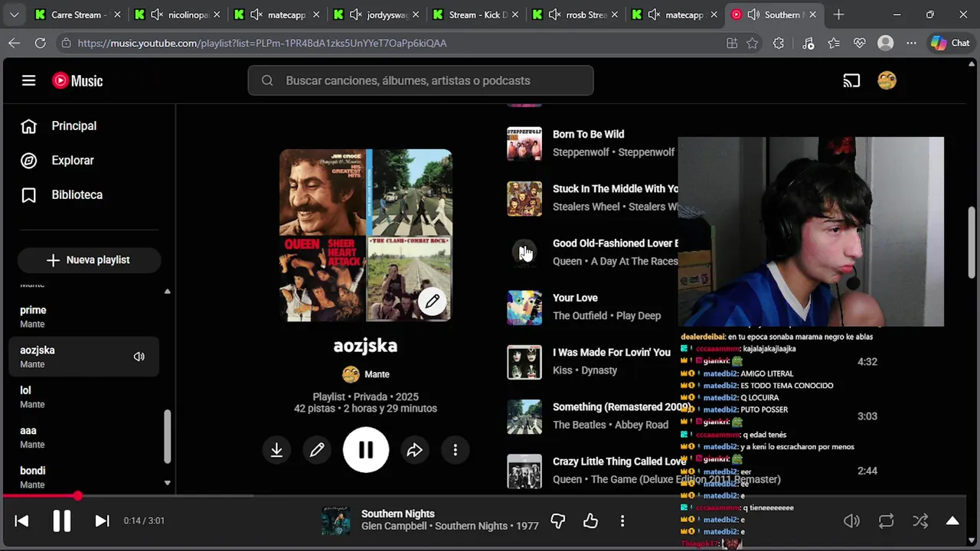Bookmark this page with the star

pos(753,44)
